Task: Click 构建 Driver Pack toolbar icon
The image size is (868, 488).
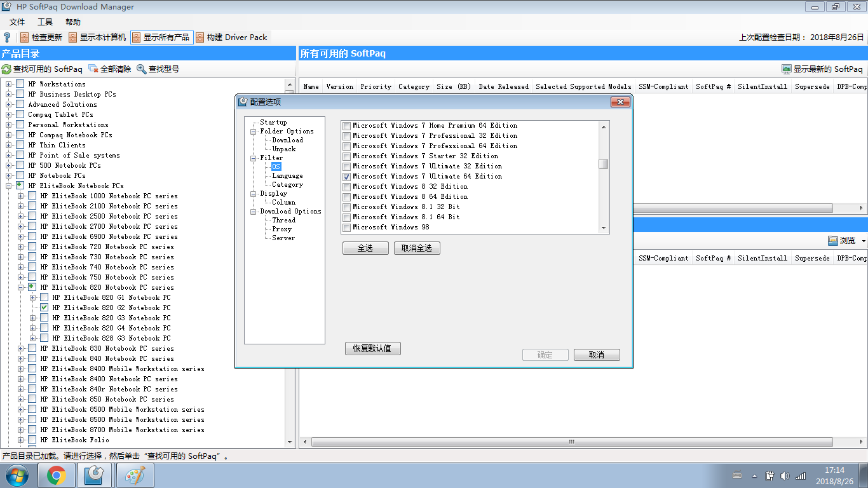Action: point(200,37)
